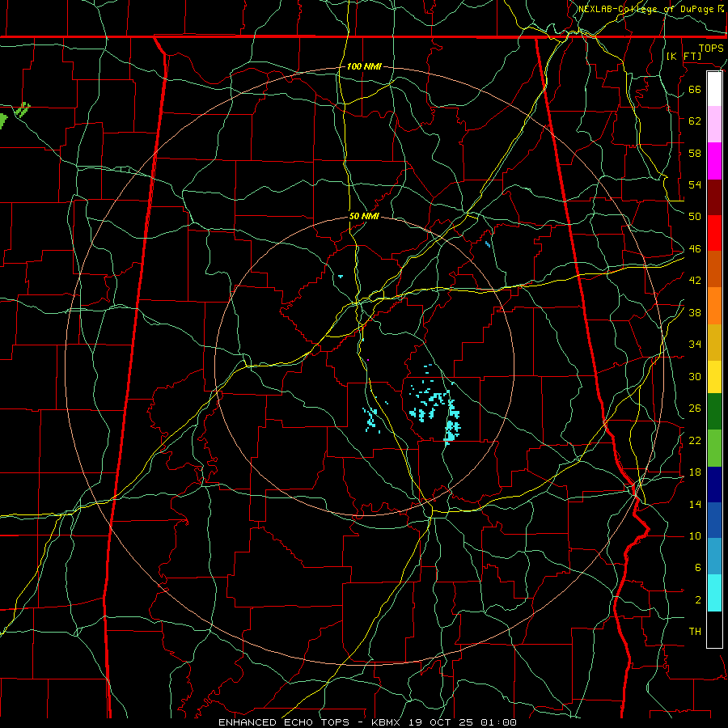Click the "ENHANCED ECHO TOPS" product title
The image size is (728, 728).
click(x=284, y=722)
